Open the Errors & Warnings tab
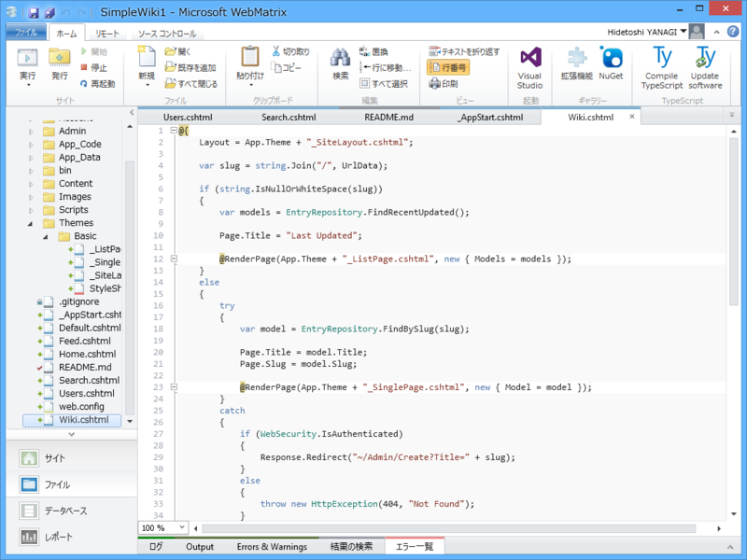Image resolution: width=747 pixels, height=560 pixels. point(272,547)
